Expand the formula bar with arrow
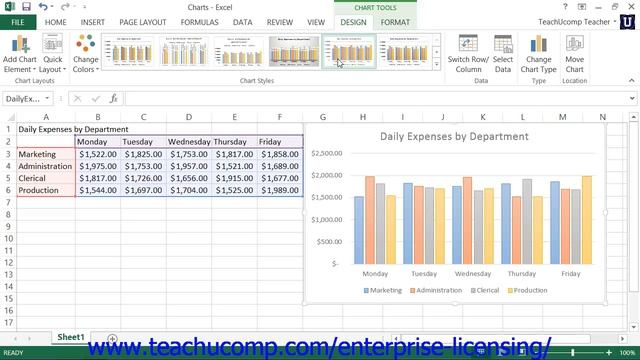 click(x=632, y=98)
